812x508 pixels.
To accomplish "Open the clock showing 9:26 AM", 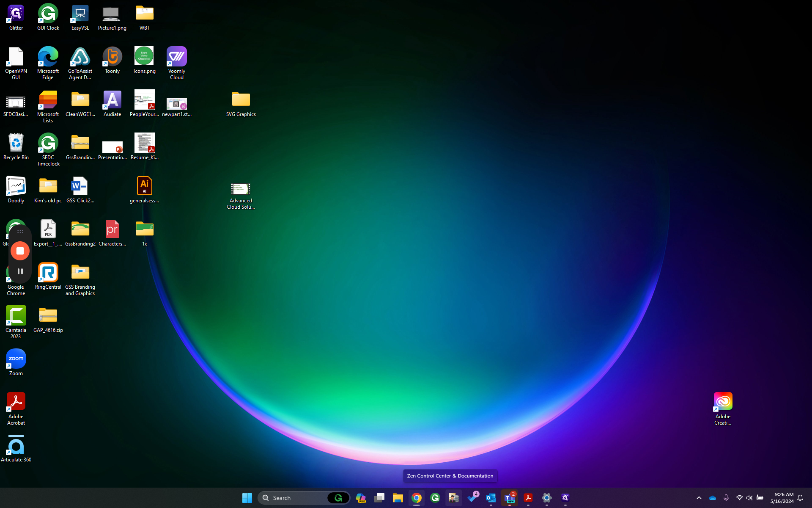I will [x=782, y=498].
